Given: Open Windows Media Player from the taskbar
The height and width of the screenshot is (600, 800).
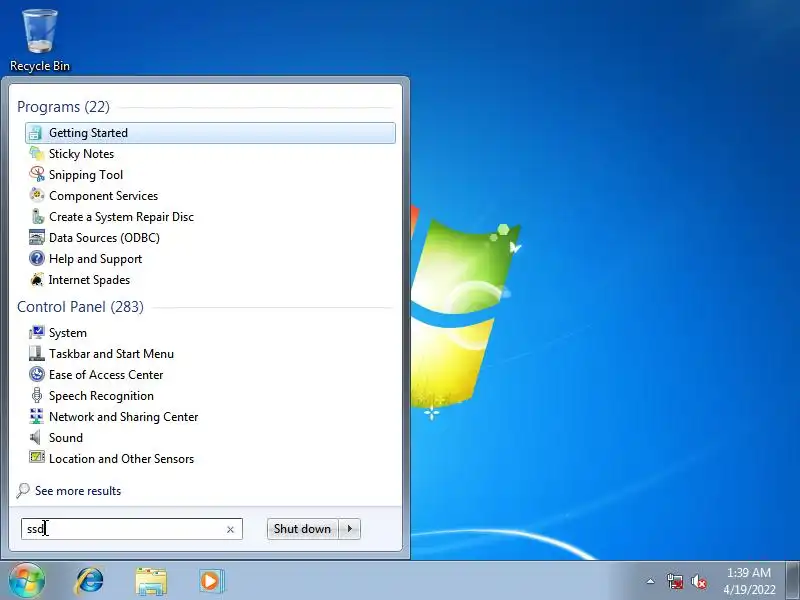Looking at the screenshot, I should click(212, 581).
